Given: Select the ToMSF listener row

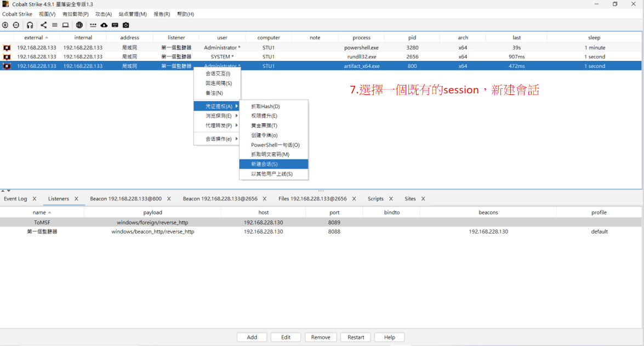Looking at the screenshot, I should tap(321, 222).
